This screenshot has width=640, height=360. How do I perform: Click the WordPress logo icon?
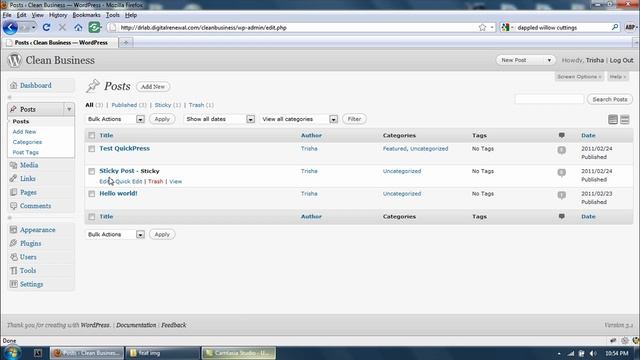(14, 60)
